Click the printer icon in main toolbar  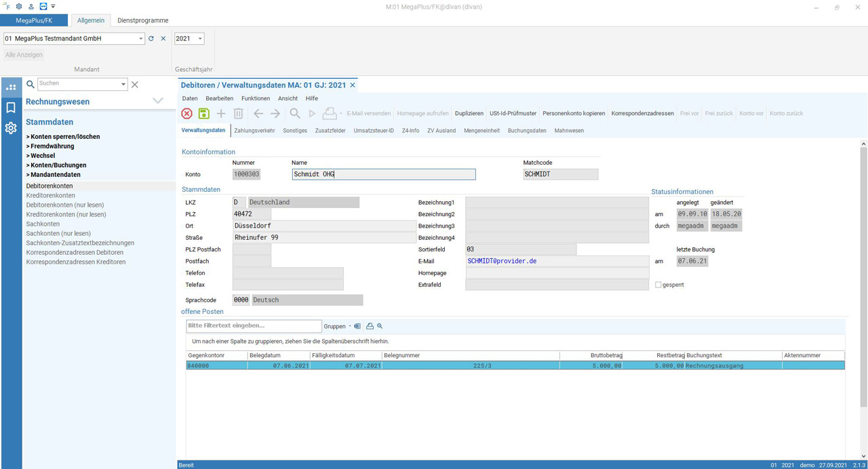329,114
